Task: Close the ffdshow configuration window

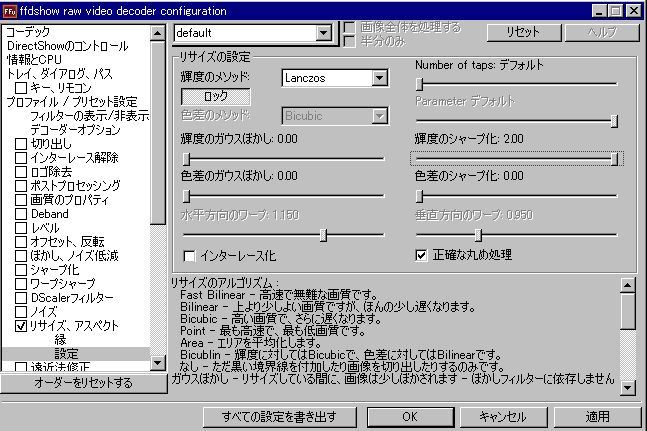Action: (x=633, y=11)
